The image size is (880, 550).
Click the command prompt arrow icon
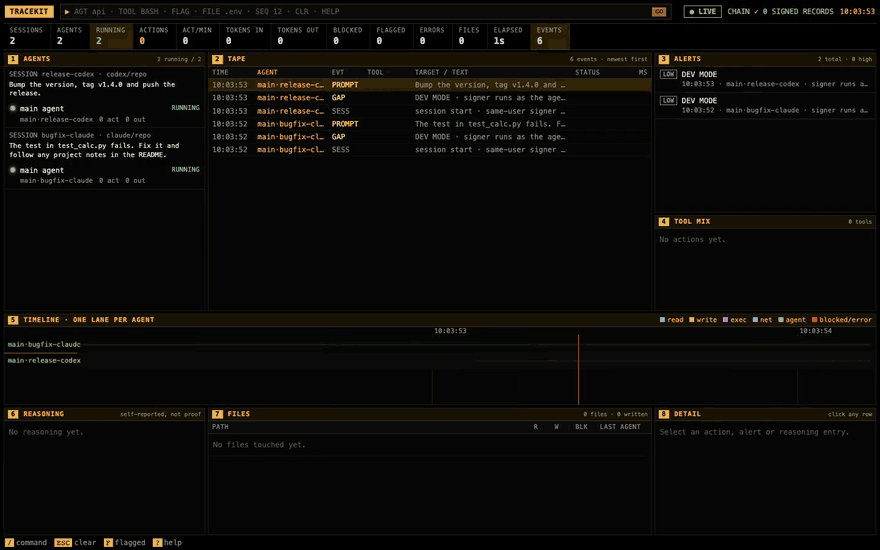click(67, 11)
